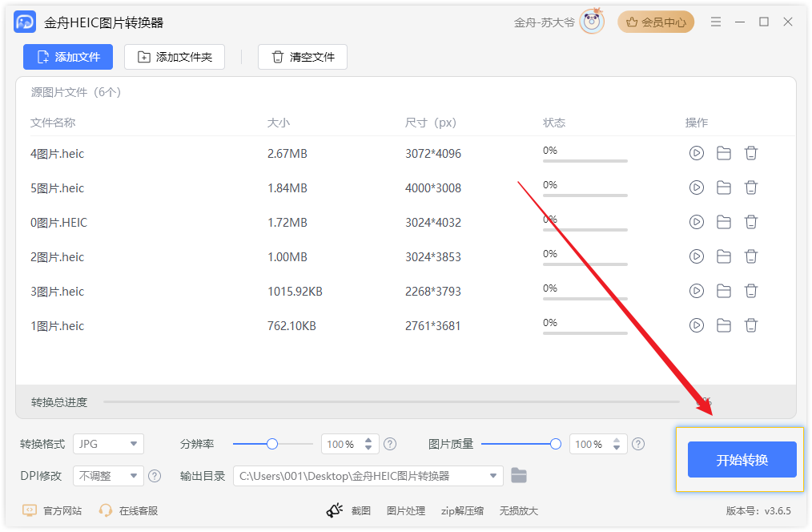The height and width of the screenshot is (532, 812).
Task: Click the play icon for 4图片.heic
Action: point(697,153)
